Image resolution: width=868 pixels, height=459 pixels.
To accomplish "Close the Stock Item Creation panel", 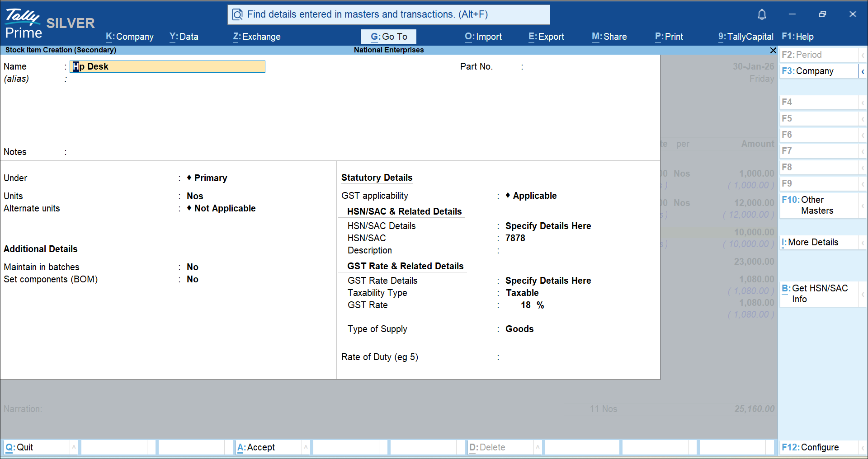I will click(x=773, y=50).
